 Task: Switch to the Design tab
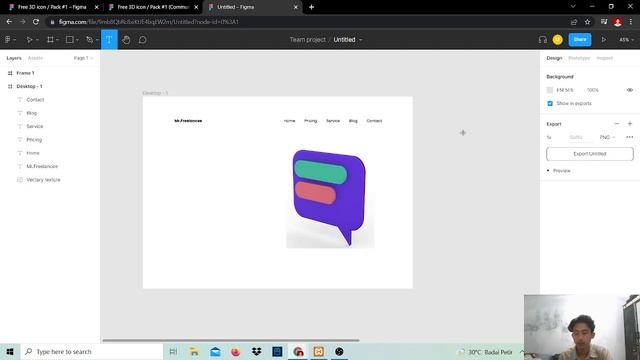[554, 58]
